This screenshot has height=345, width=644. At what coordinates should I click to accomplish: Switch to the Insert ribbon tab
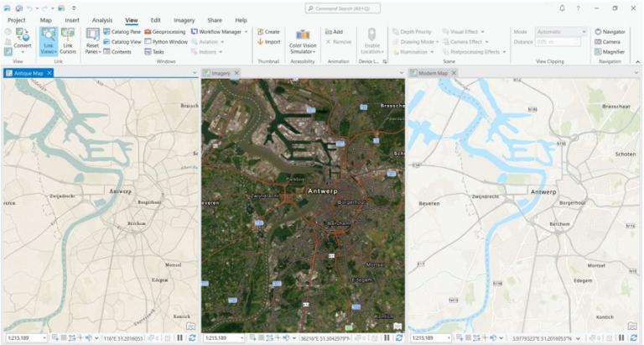pyautogui.click(x=72, y=20)
